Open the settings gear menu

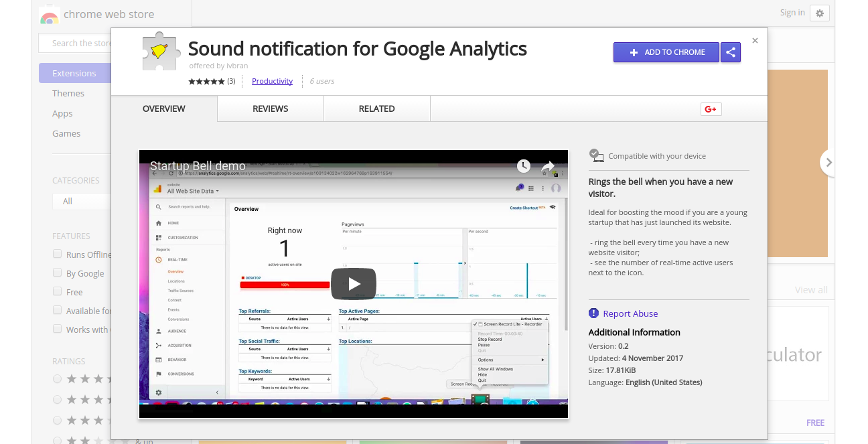(x=820, y=13)
